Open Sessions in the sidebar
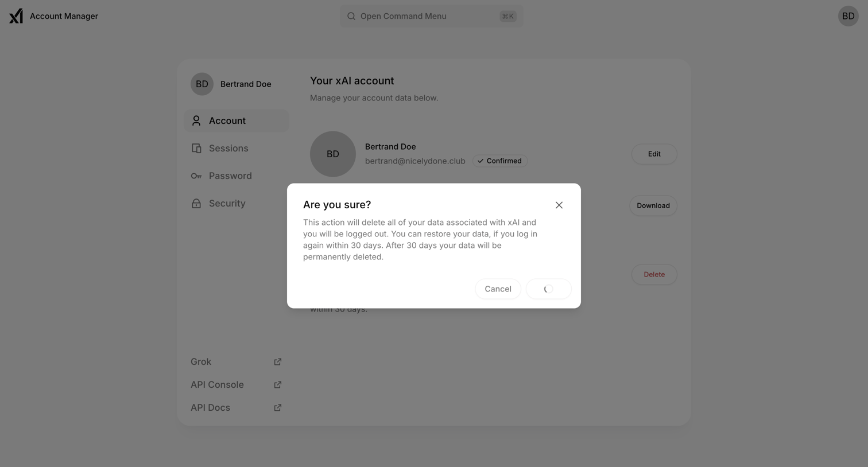 [237, 148]
